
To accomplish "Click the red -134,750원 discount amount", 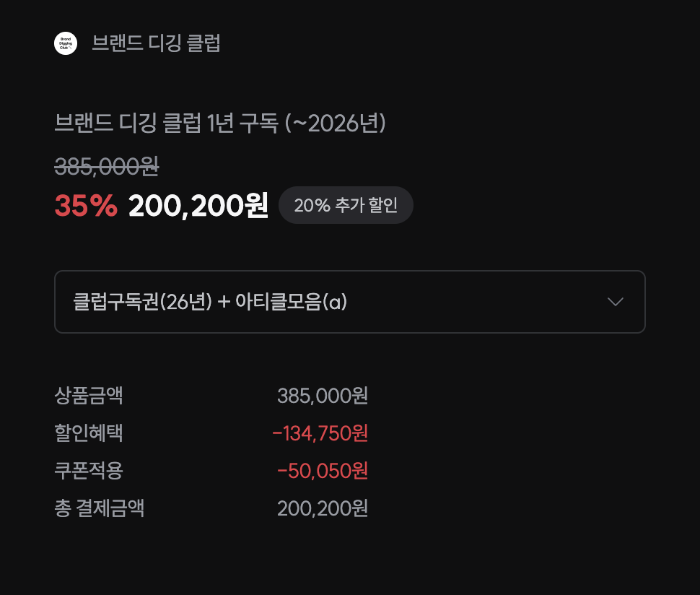I will click(x=320, y=433).
